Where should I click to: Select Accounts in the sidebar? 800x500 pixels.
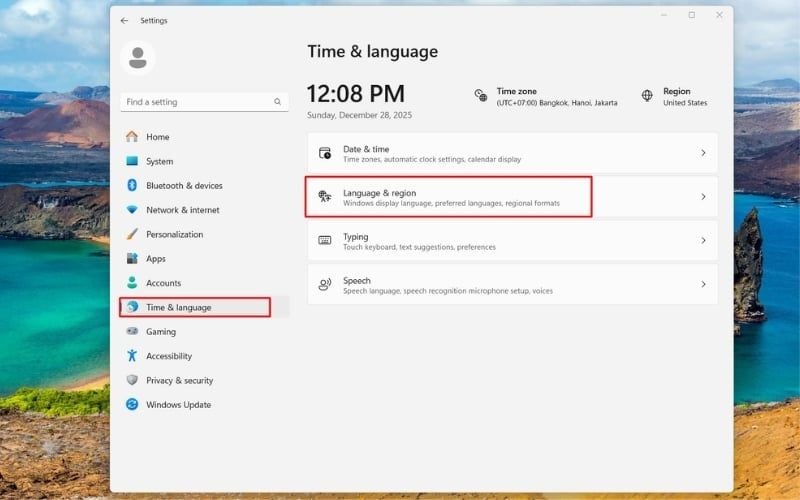point(163,283)
